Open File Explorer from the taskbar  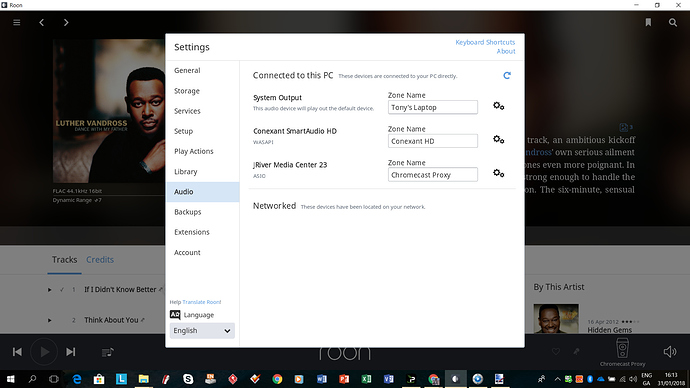143,379
